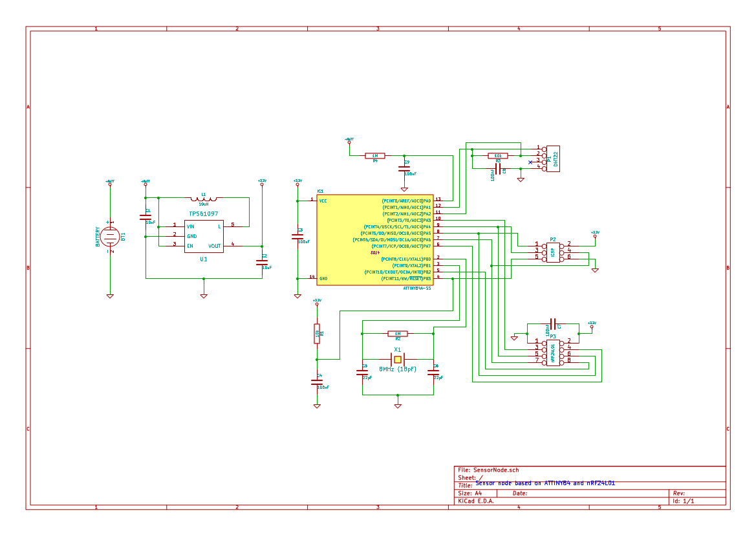Click the VOUT pin label on U1
756x535 pixels.
point(215,246)
